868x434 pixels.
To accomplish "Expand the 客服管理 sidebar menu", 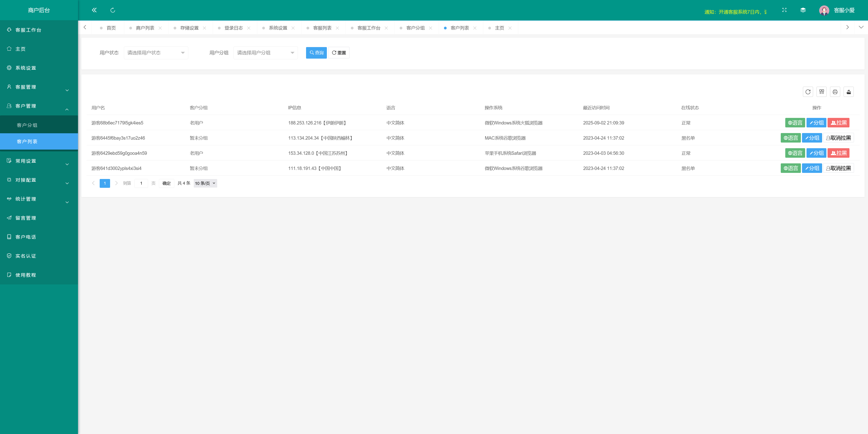I will click(x=39, y=87).
